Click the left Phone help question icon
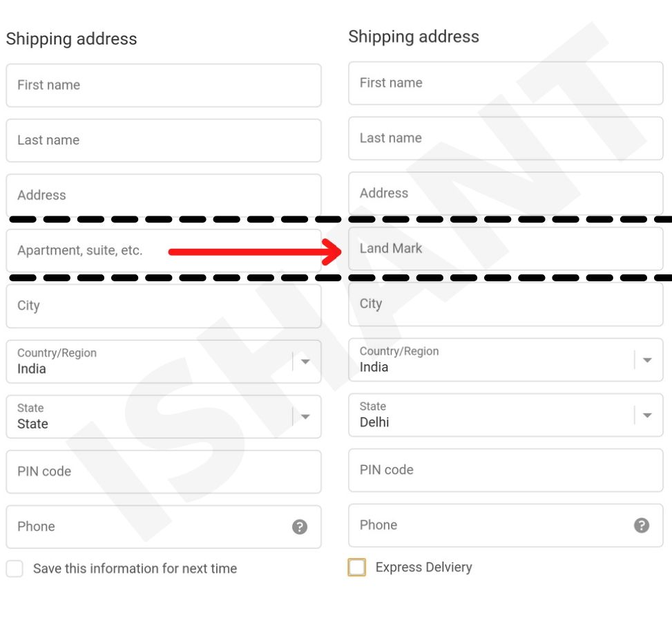Image resolution: width=672 pixels, height=622 pixels. pyautogui.click(x=299, y=527)
